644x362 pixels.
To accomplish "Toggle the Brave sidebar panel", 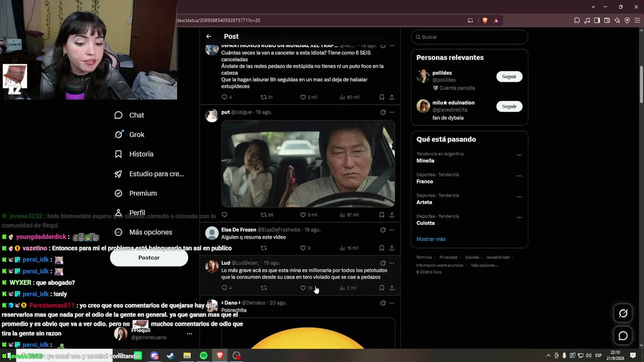I will point(597,21).
